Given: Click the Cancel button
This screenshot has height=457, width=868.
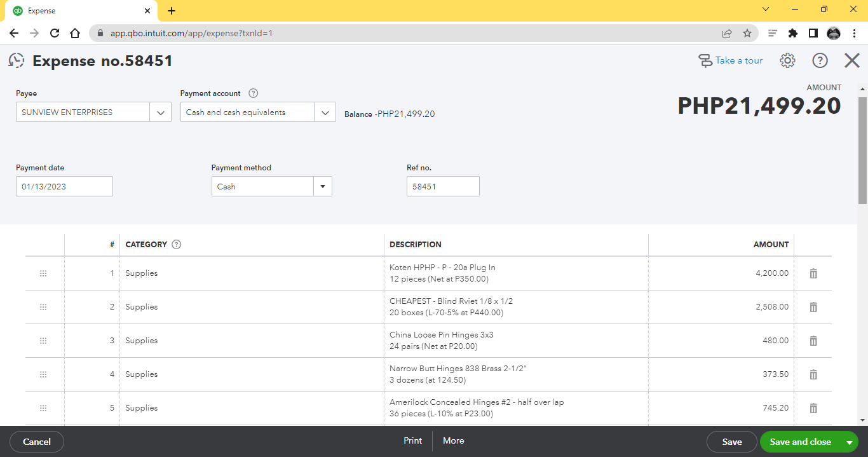Looking at the screenshot, I should [x=37, y=442].
